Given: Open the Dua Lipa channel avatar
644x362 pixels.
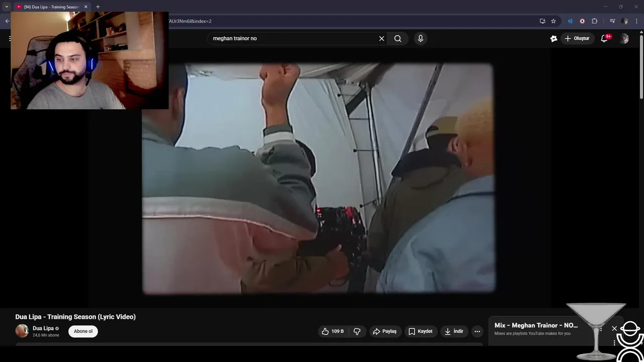Looking at the screenshot, I should (22, 331).
